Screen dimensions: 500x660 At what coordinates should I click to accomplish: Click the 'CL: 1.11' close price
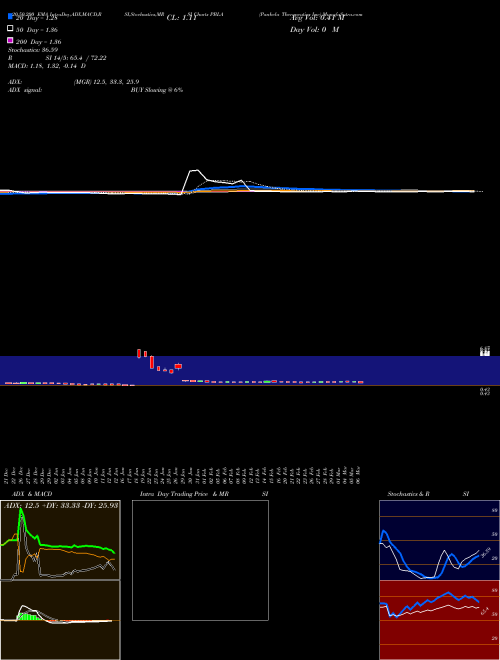pyautogui.click(x=182, y=18)
